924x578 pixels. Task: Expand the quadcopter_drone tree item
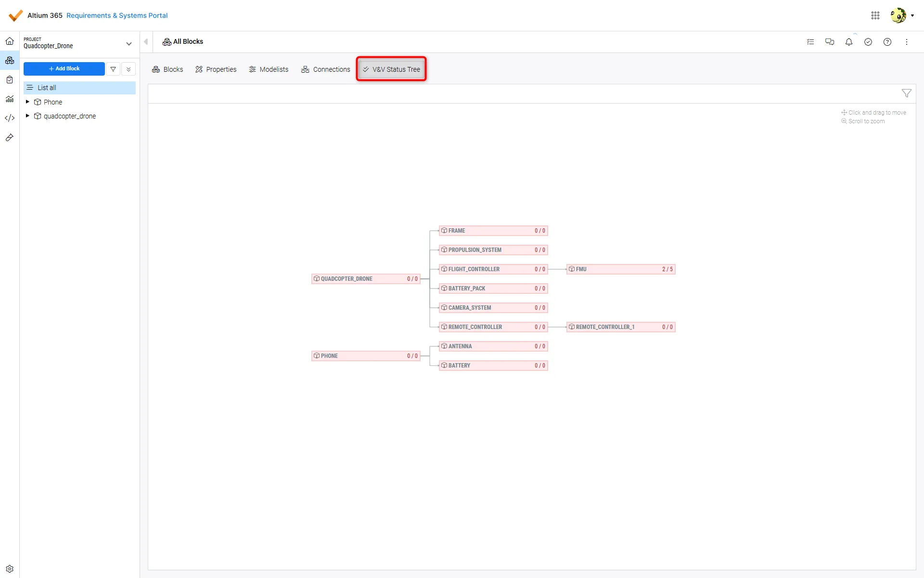[27, 116]
